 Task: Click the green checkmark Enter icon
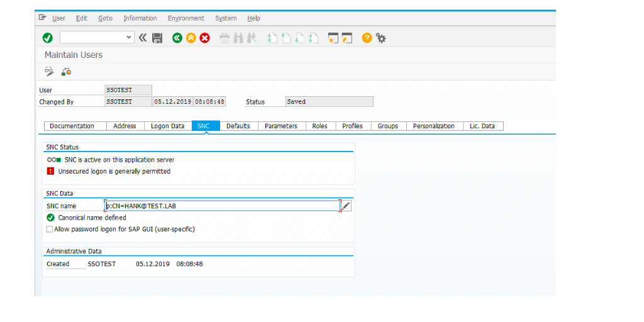(x=48, y=38)
